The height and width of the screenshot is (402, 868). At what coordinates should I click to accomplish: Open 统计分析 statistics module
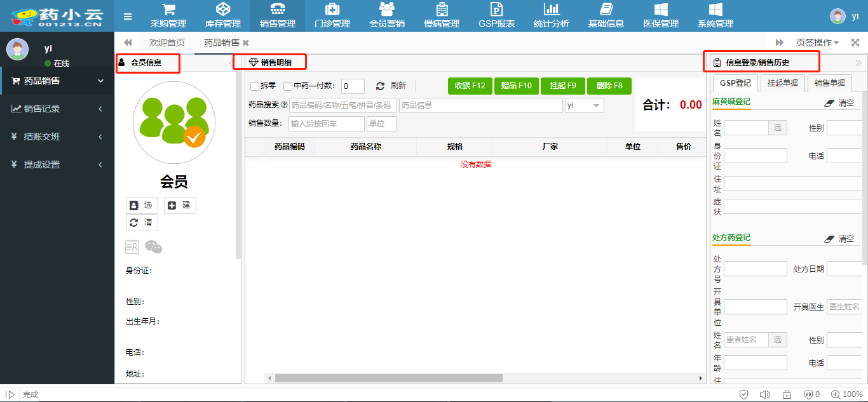pyautogui.click(x=552, y=16)
